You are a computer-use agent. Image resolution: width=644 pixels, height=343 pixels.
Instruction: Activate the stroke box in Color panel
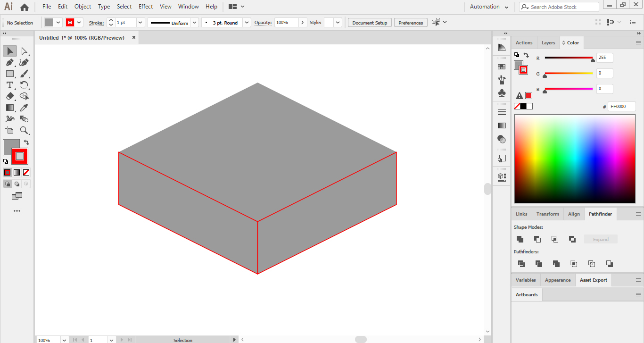pyautogui.click(x=523, y=70)
